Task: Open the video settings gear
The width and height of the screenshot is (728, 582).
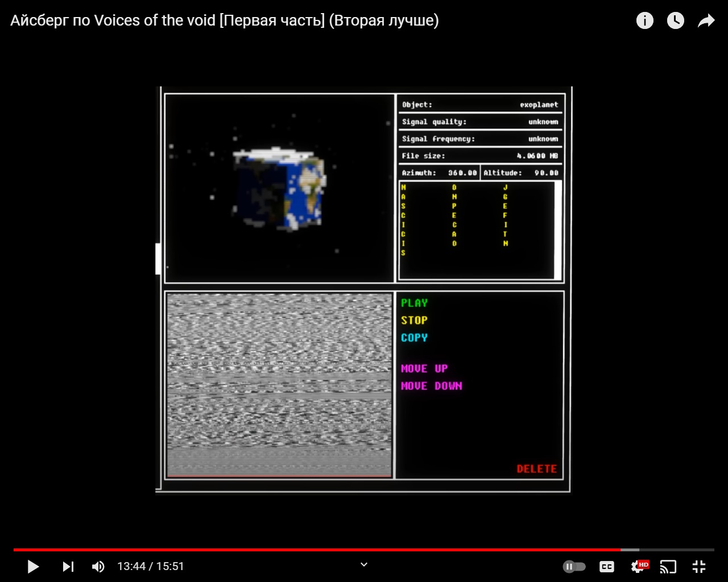Action: point(639,566)
